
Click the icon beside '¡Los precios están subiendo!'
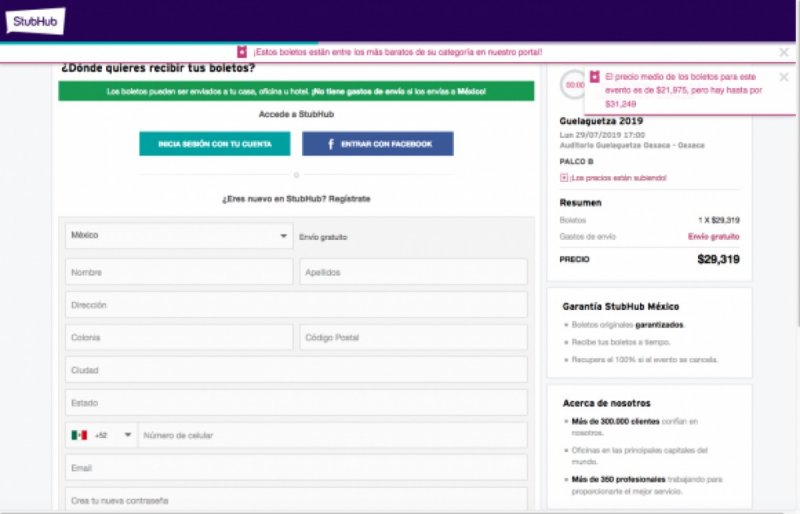[564, 178]
